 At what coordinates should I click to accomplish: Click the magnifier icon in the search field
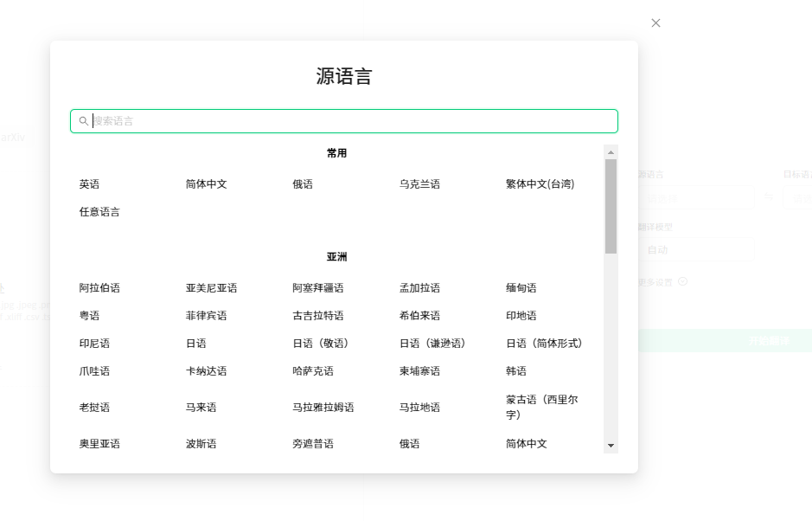click(84, 121)
